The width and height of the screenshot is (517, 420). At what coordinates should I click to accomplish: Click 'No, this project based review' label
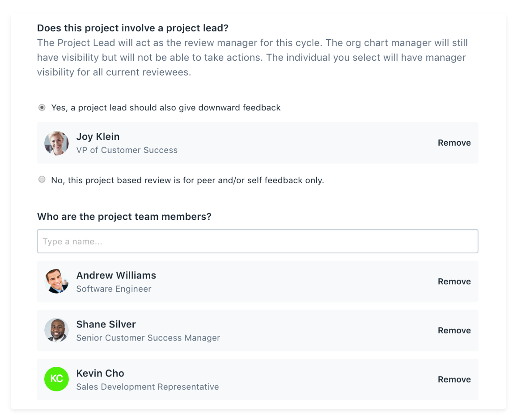coord(187,180)
